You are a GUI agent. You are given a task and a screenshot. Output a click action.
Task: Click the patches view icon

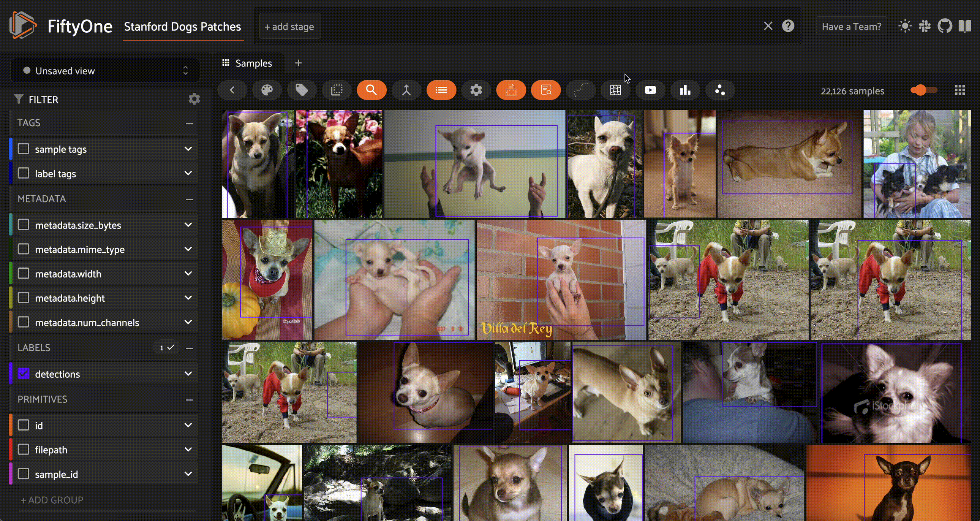click(x=337, y=90)
